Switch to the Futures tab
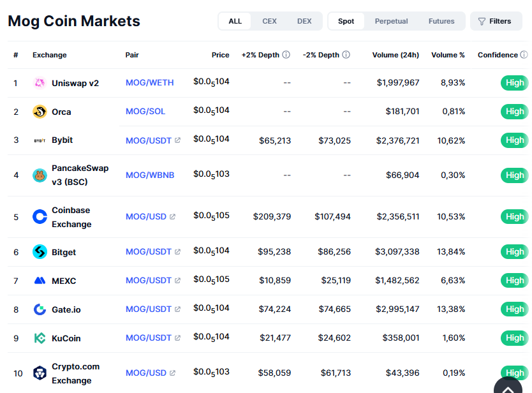Viewport: 532px width, 393px height. click(x=441, y=21)
